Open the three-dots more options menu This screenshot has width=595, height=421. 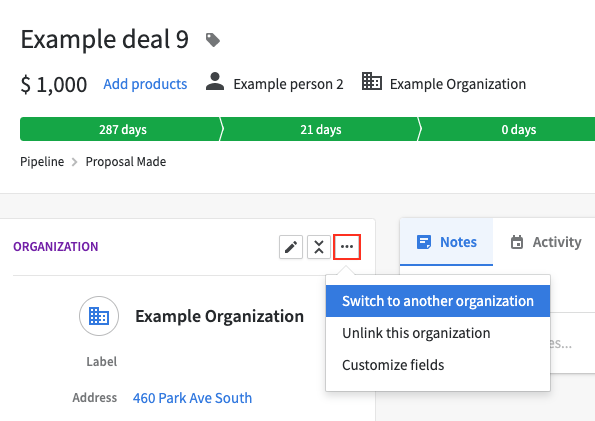(x=347, y=247)
